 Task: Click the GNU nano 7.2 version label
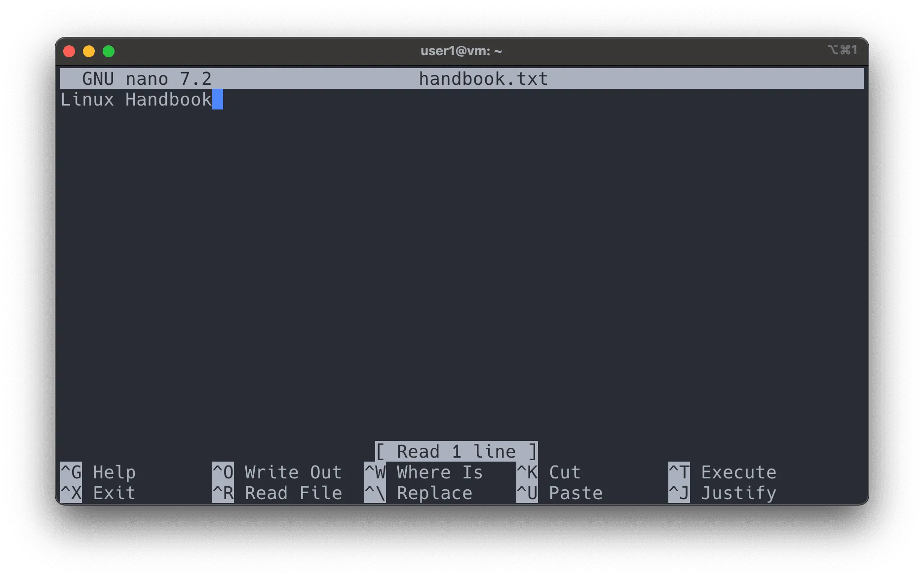pyautogui.click(x=147, y=79)
